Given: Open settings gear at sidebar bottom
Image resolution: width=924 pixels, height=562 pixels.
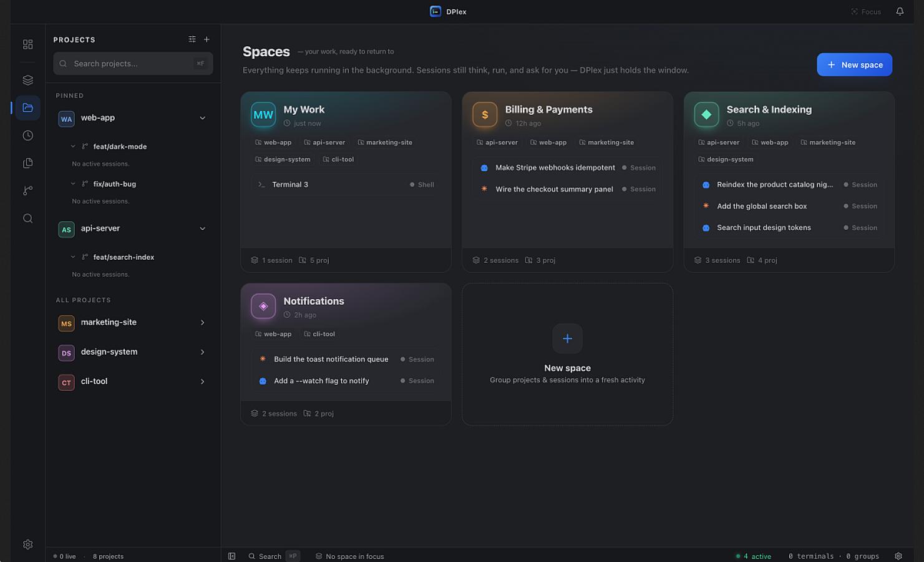Looking at the screenshot, I should coord(27,545).
